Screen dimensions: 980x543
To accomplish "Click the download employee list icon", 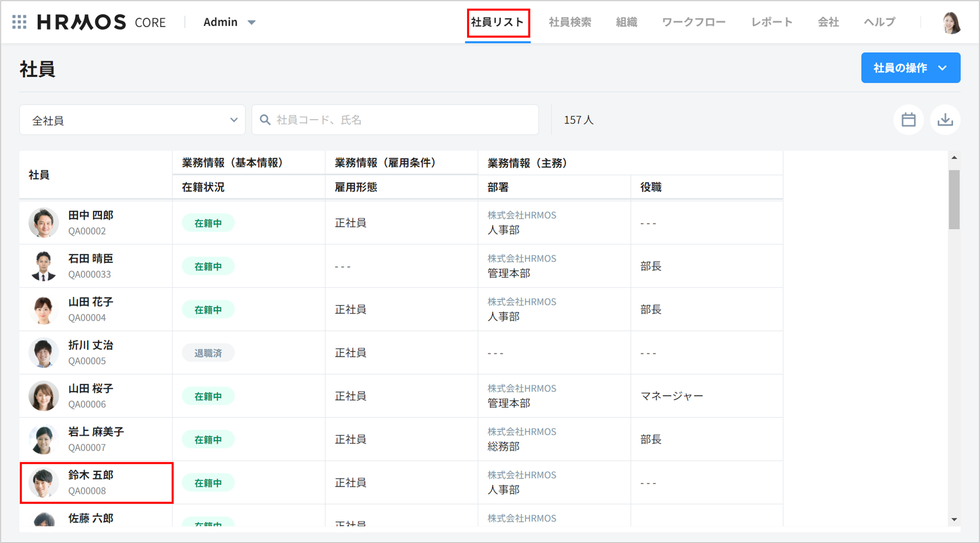I will point(945,120).
